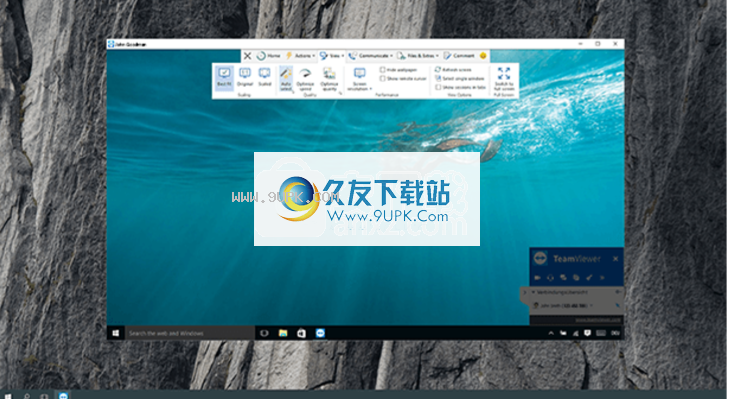Enable the Hide wallpaper checkbox
Screen dimensions: 735x399
(382, 70)
